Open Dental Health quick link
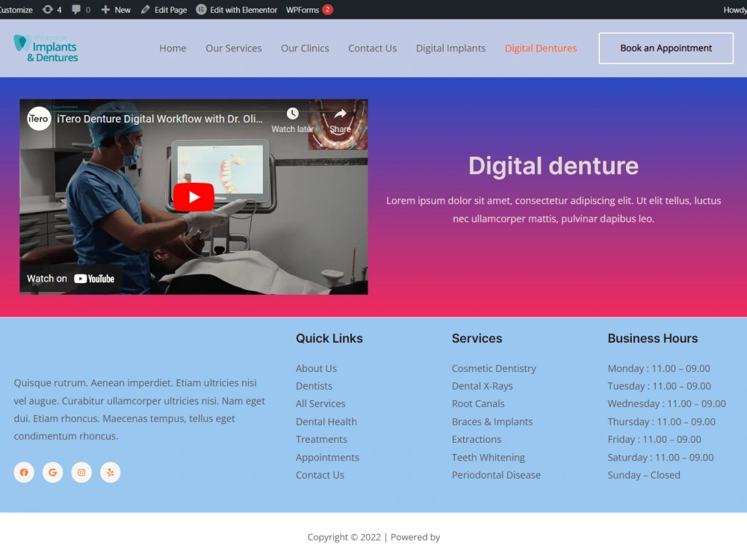Screen dimensions: 747x560 326,422
